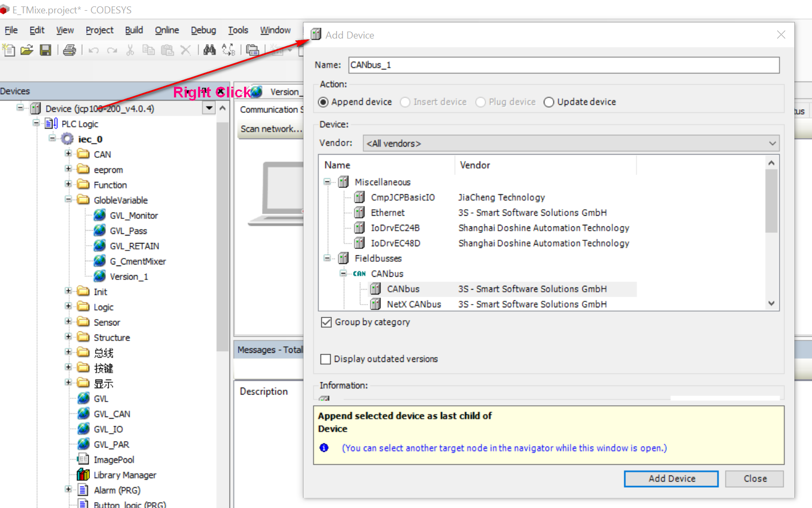Screen dimensions: 812x508
Task: Open the Vendor dropdown showing All vendors
Action: pyautogui.click(x=772, y=143)
